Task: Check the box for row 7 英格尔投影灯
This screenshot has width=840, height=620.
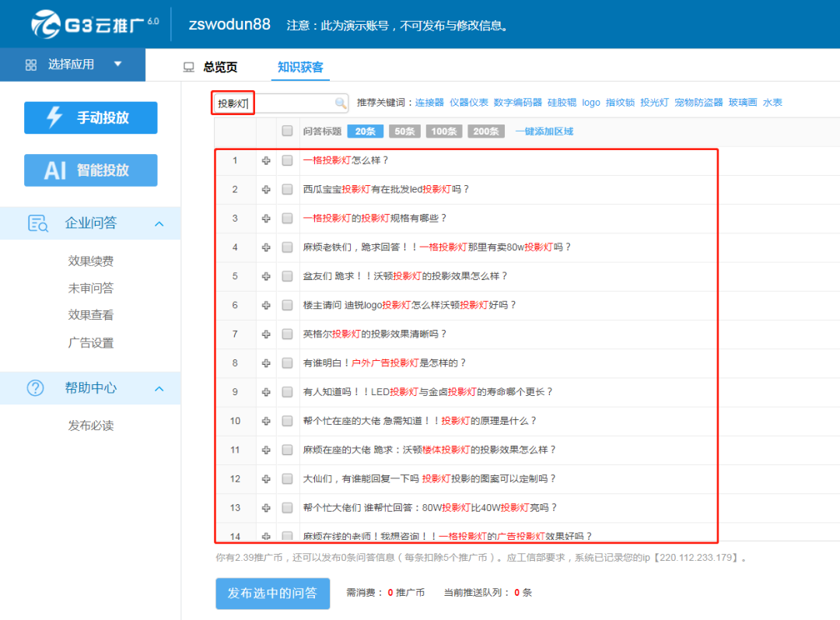Action: tap(287, 334)
